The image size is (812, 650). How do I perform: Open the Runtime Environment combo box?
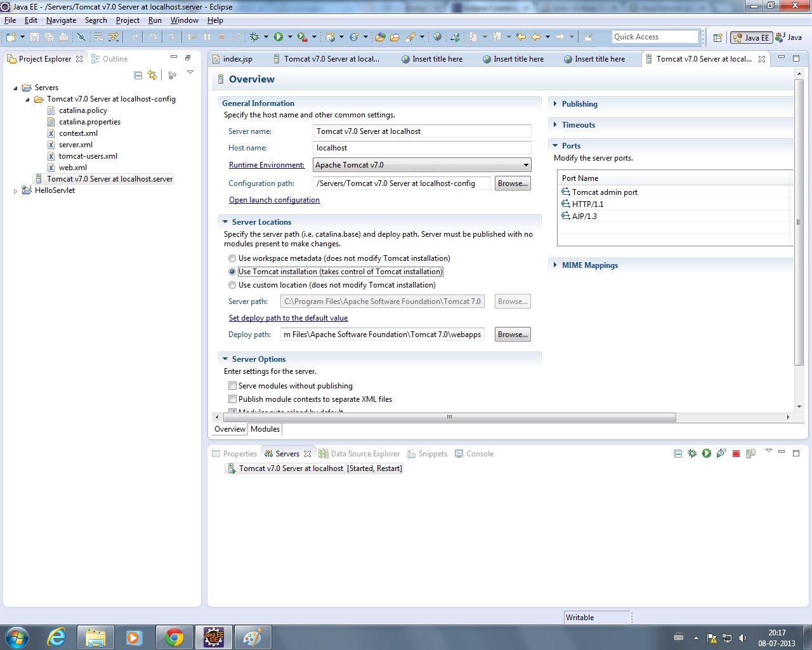coord(422,165)
